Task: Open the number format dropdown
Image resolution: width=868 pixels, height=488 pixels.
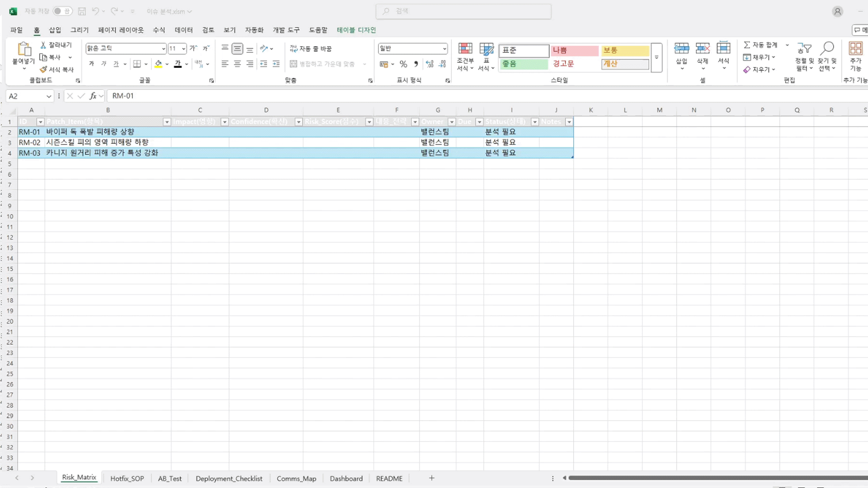Action: (x=444, y=48)
